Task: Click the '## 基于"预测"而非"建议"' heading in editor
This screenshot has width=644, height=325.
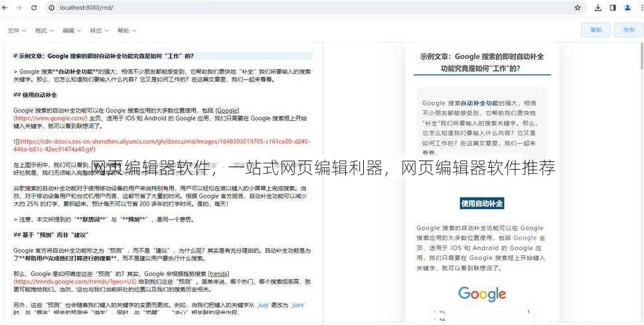Action: click(51, 235)
